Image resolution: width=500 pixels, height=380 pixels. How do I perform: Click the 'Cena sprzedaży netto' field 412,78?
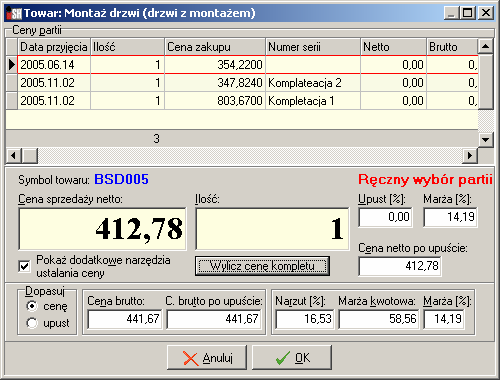(x=102, y=229)
